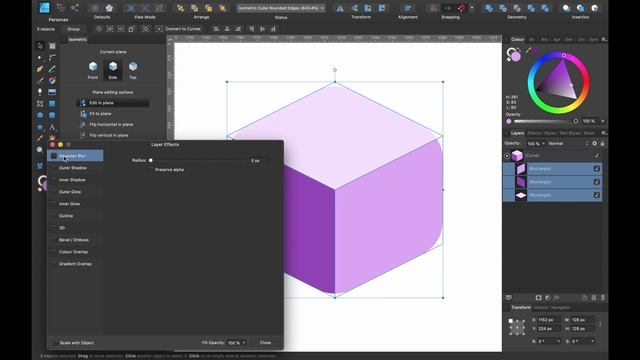
Task: Select the Pen tool
Action: 40,69
